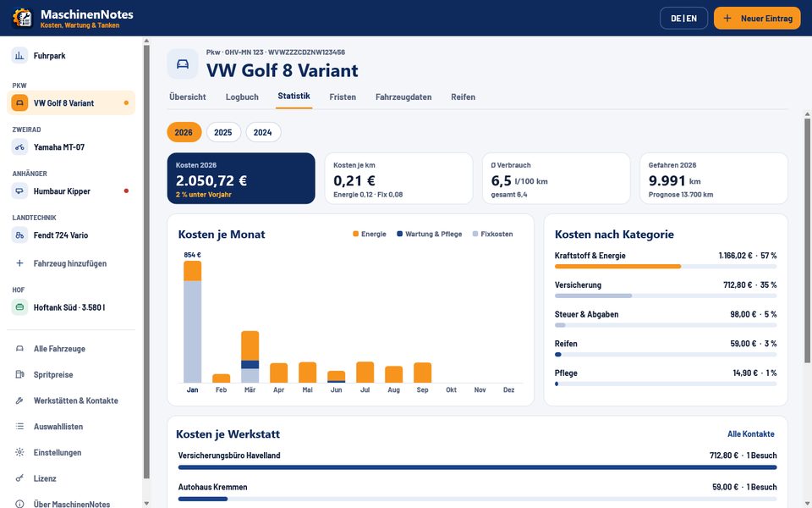Open the Fuhrpark overview icon

pyautogui.click(x=19, y=56)
